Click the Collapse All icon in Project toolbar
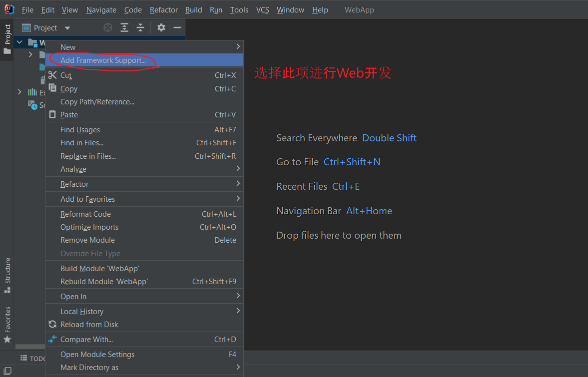The image size is (588, 377). click(x=140, y=27)
